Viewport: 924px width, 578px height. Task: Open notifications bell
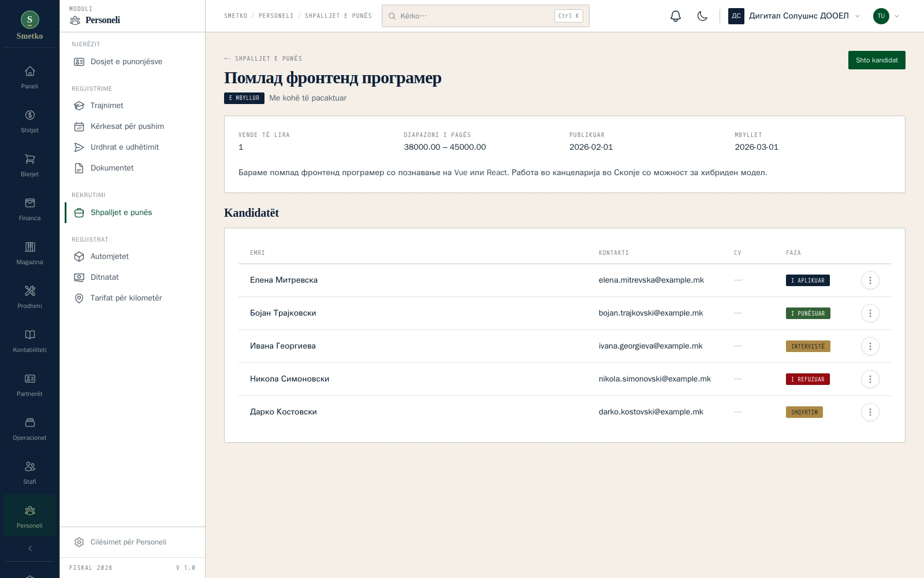click(676, 16)
